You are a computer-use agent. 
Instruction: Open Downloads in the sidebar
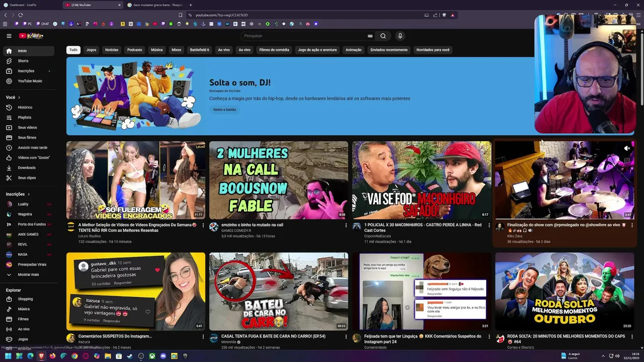pos(29,167)
